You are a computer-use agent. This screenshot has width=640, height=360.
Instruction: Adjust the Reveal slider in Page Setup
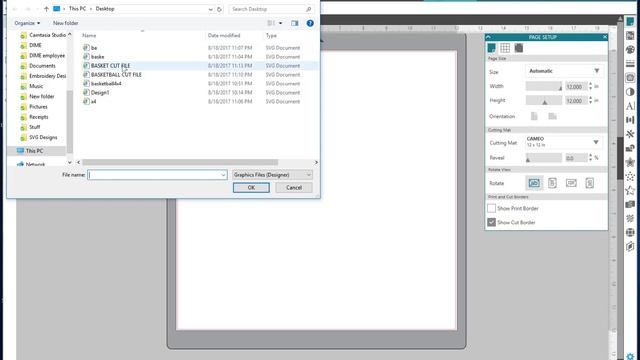544,158
